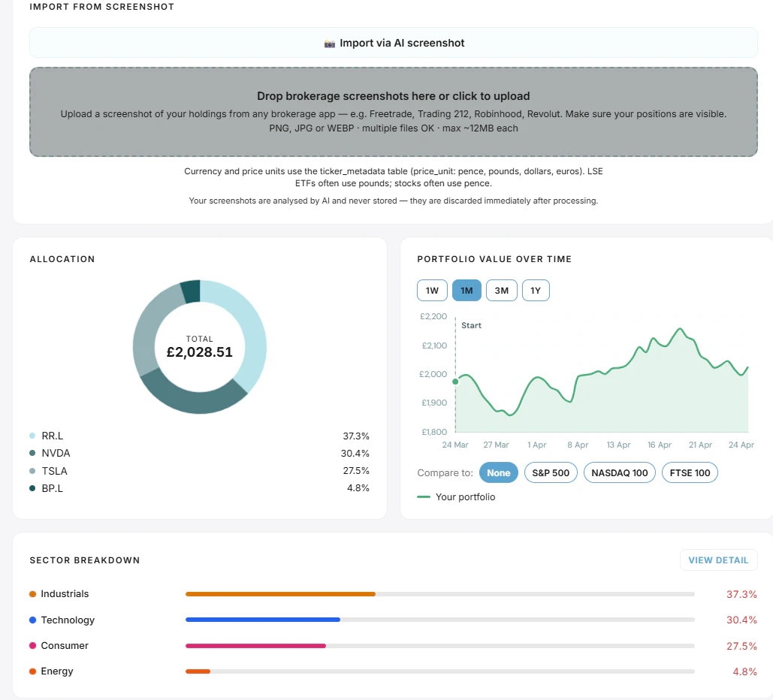This screenshot has width=773, height=700.
Task: Select the 1W time range
Action: (433, 291)
